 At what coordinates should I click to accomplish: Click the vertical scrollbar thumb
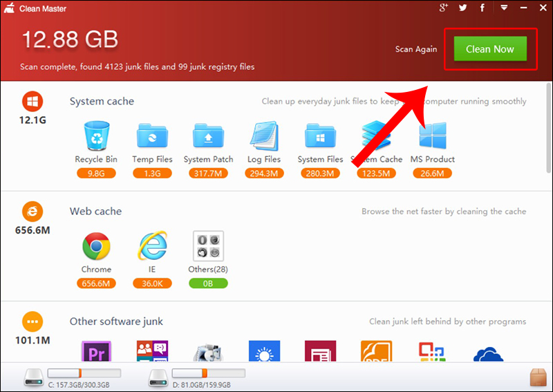point(549,128)
